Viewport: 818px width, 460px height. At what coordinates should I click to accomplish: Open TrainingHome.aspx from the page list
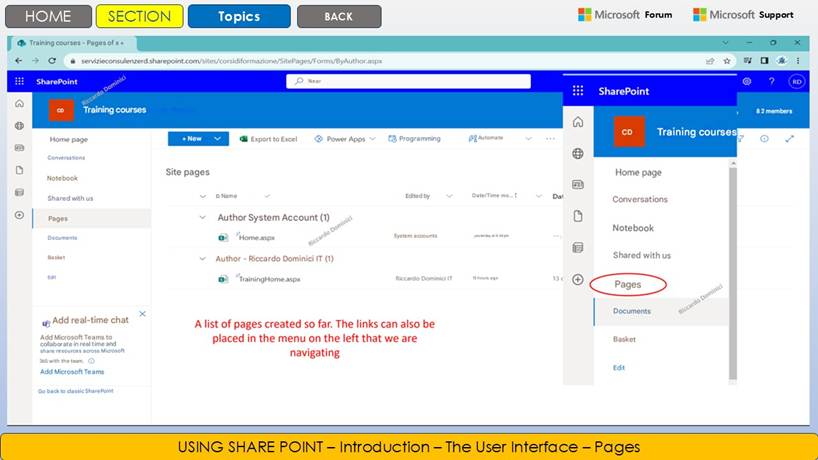(270, 279)
